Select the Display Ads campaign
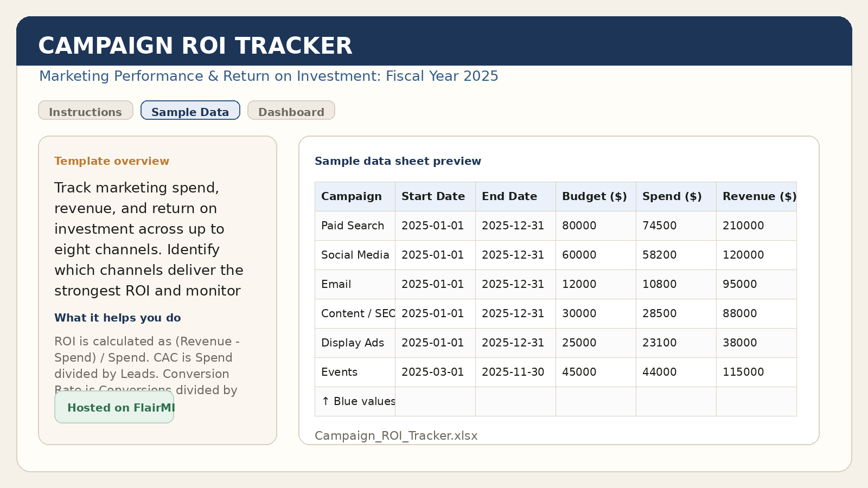Image resolution: width=868 pixels, height=488 pixels. [x=353, y=343]
